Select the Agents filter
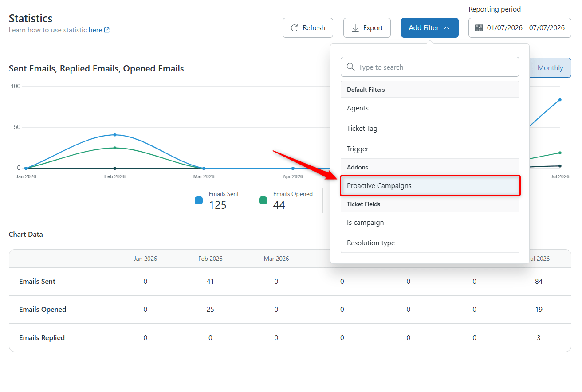The width and height of the screenshot is (582, 392). point(430,108)
